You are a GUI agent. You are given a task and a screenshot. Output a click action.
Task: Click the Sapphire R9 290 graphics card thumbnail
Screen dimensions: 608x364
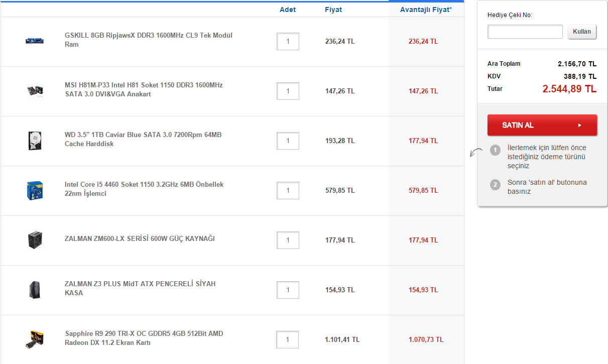tap(35, 339)
